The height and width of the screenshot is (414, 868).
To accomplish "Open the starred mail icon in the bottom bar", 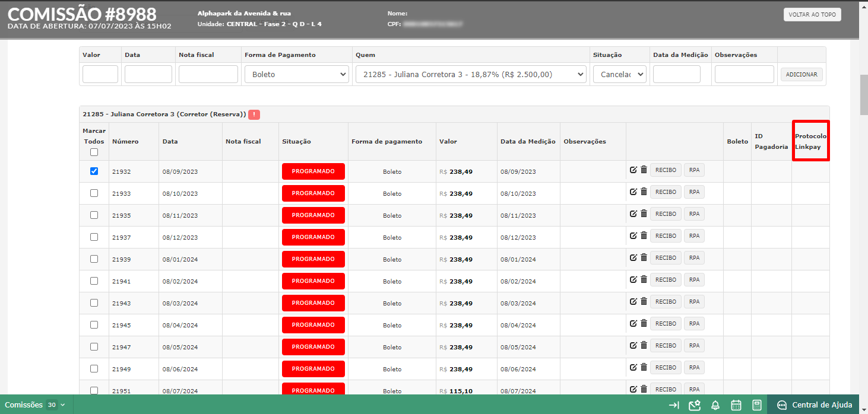I will (x=695, y=405).
